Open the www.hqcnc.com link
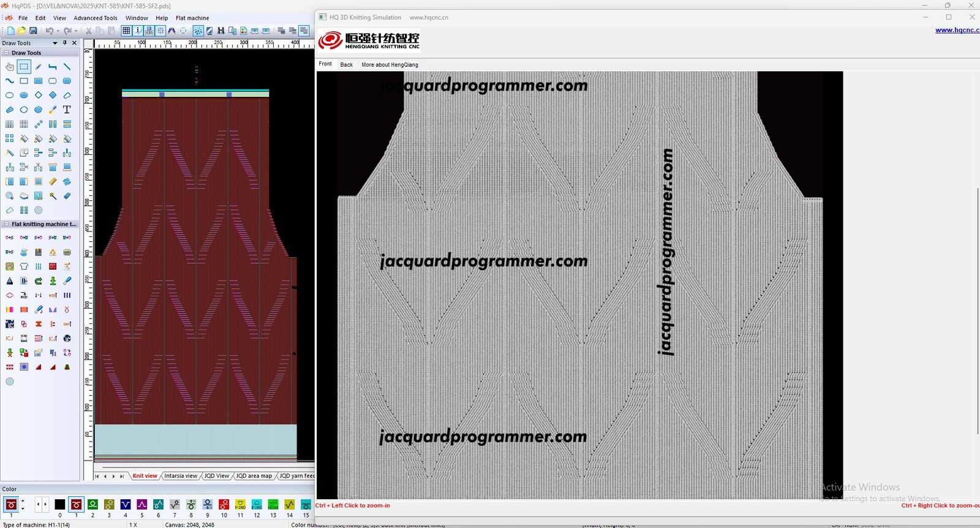Viewport: 980px width, 528px height. click(957, 30)
